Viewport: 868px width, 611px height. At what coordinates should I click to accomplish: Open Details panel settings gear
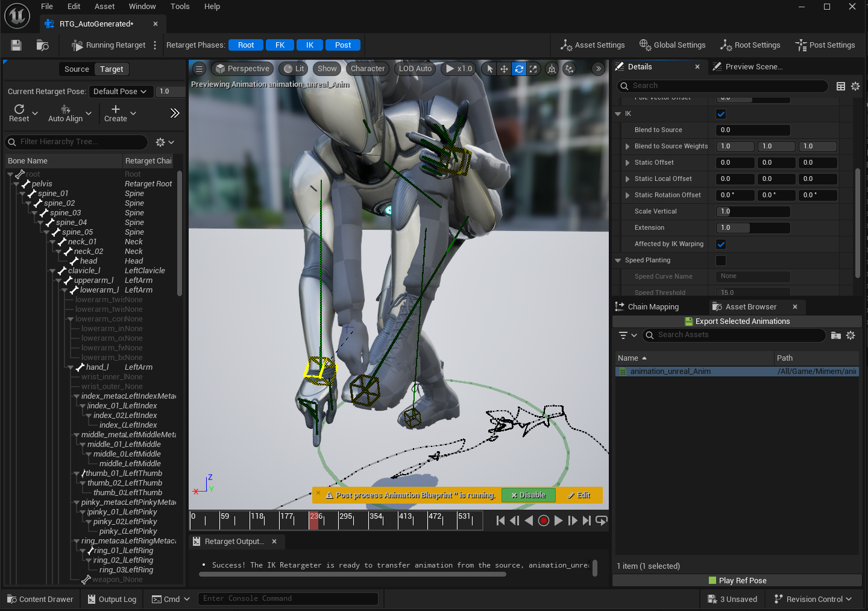(855, 86)
